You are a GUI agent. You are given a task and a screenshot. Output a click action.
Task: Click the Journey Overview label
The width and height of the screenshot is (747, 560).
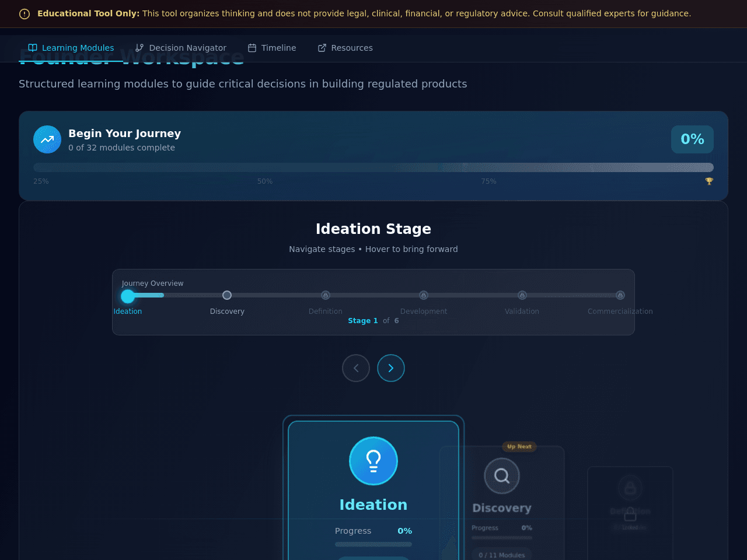[x=152, y=283]
